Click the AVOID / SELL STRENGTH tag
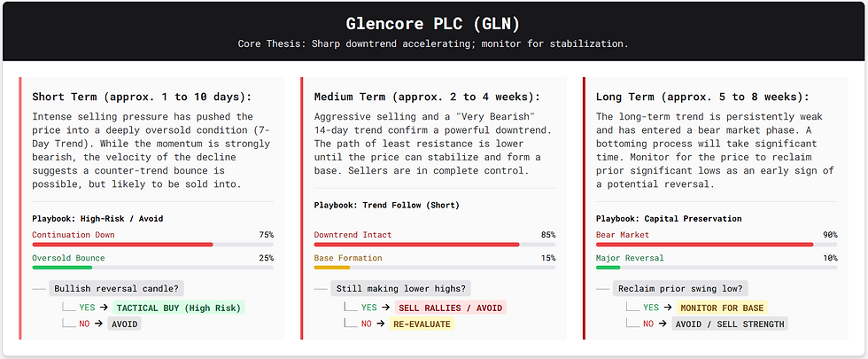Image resolution: width=868 pixels, height=359 pixels. (x=730, y=324)
